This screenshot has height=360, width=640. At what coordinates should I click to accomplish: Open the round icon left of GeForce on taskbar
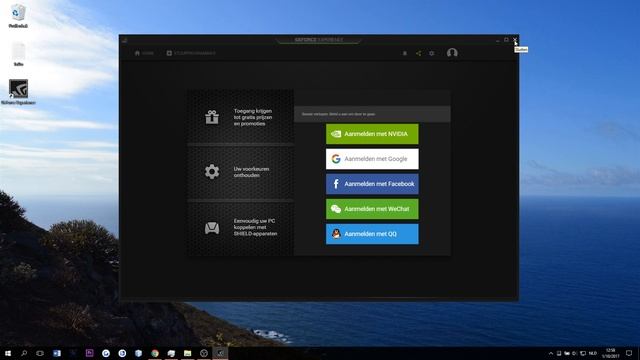tap(204, 353)
